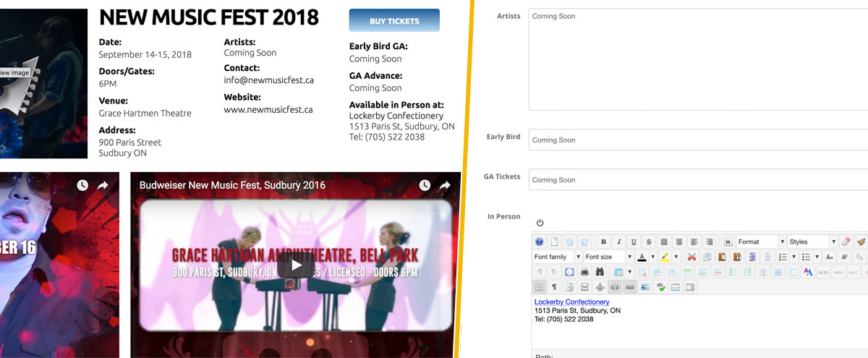868x358 pixels.
Task: Click the subscript icon
Action: pyautogui.click(x=829, y=257)
